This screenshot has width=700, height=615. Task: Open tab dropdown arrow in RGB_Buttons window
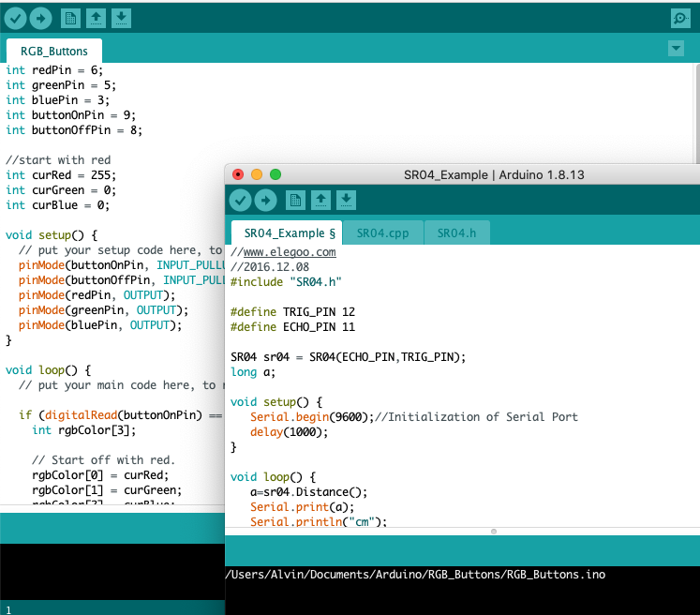(x=676, y=48)
